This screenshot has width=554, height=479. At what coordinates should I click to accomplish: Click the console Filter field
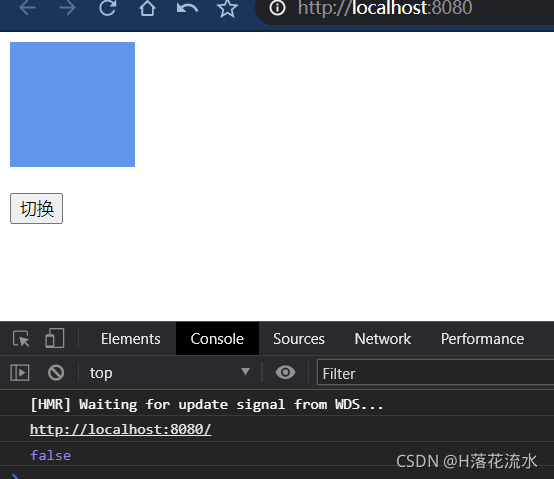coord(435,373)
